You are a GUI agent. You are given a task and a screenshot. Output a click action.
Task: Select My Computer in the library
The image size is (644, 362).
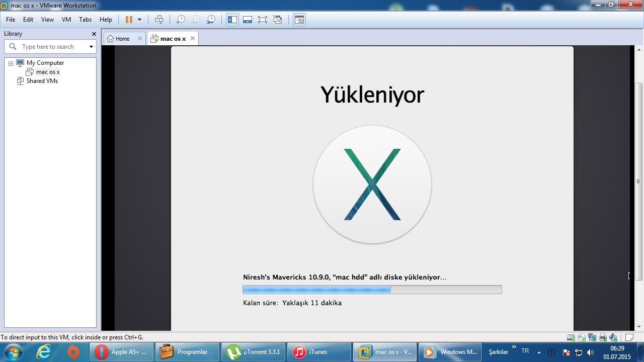point(45,63)
